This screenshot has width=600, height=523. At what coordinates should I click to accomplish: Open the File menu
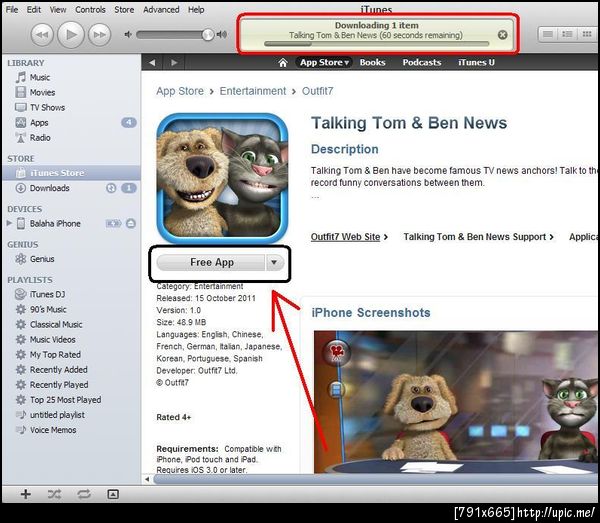12,10
